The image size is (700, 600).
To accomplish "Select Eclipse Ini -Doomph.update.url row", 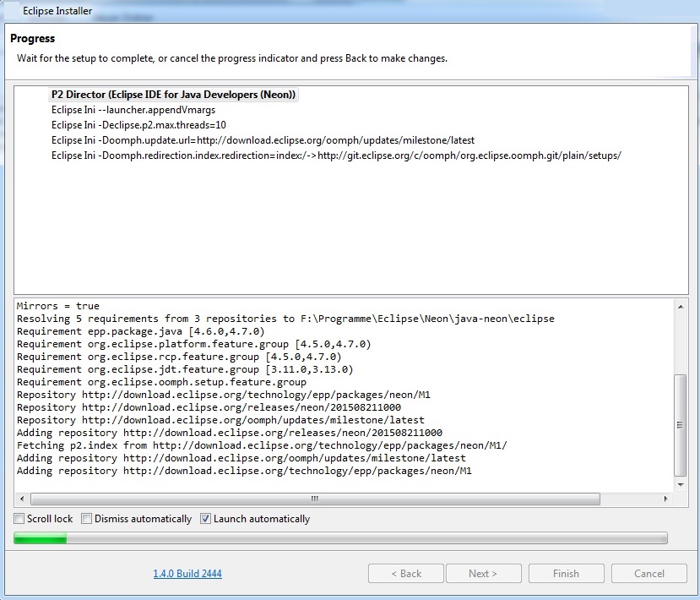I will coord(263,140).
